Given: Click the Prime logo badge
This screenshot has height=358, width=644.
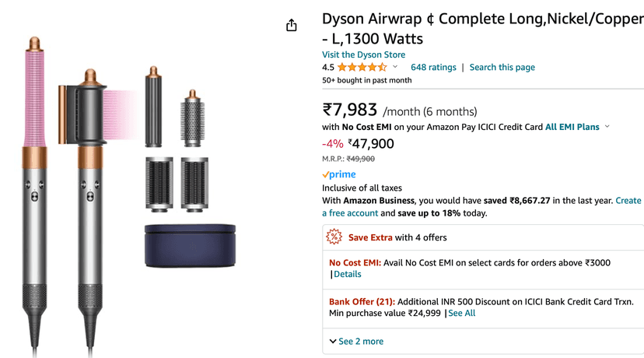Looking at the screenshot, I should pos(339,174).
